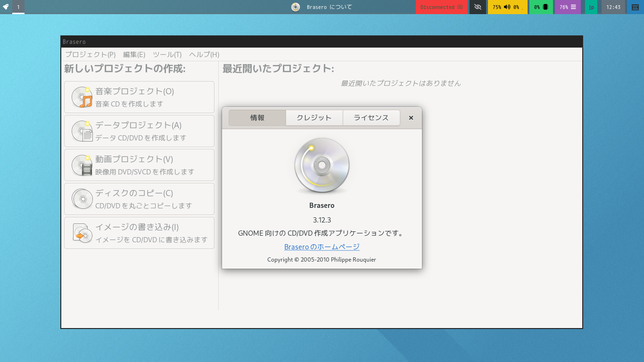Screen dimensions: 644x362
Task: Click the crossed-eye icon in the top panel
Action: pos(478,7)
